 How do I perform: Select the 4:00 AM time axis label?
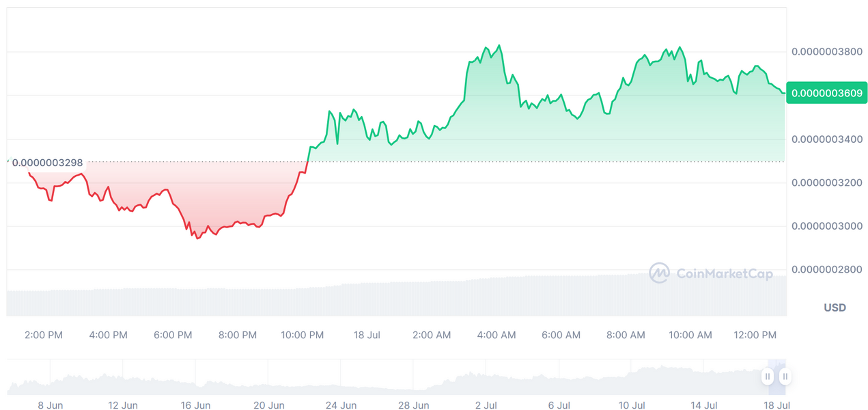pyautogui.click(x=496, y=335)
